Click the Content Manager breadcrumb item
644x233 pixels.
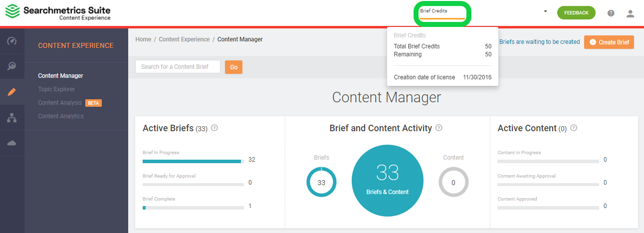240,39
